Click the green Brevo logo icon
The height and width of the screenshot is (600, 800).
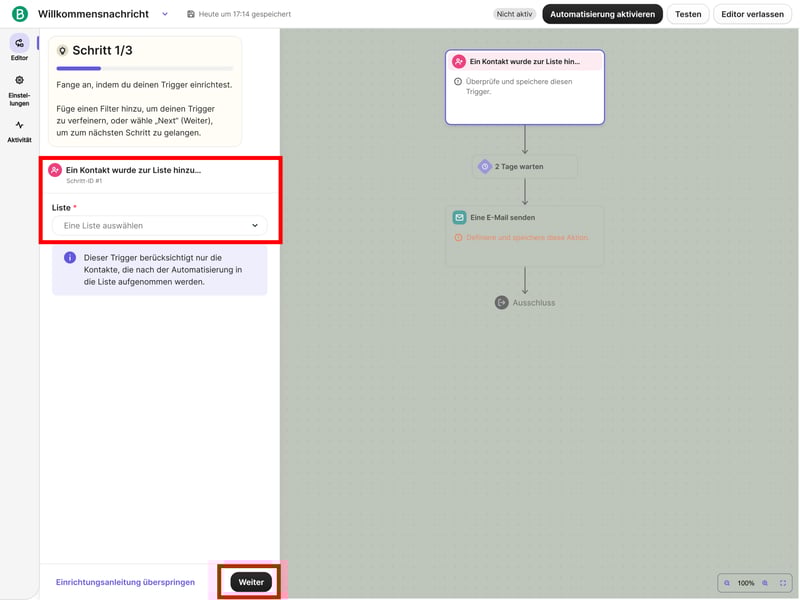(x=19, y=14)
